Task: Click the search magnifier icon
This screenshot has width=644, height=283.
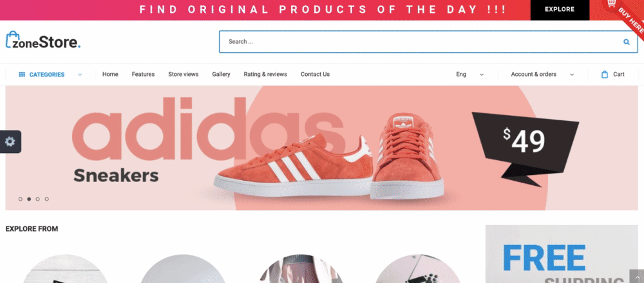Action: point(627,41)
